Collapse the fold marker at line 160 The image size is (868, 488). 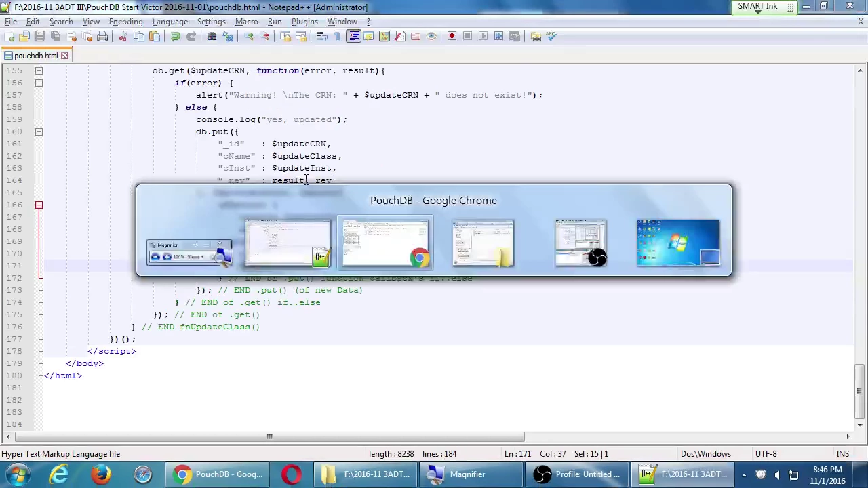[x=39, y=131]
